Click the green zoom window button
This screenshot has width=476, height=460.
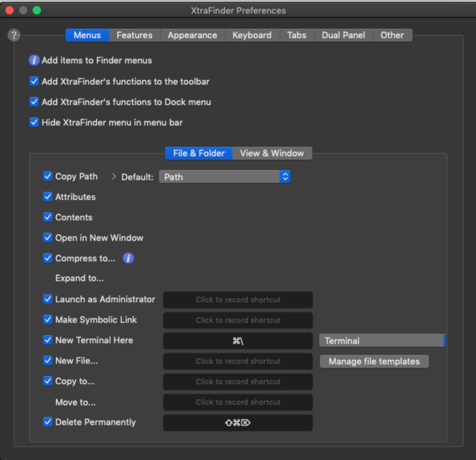(37, 11)
